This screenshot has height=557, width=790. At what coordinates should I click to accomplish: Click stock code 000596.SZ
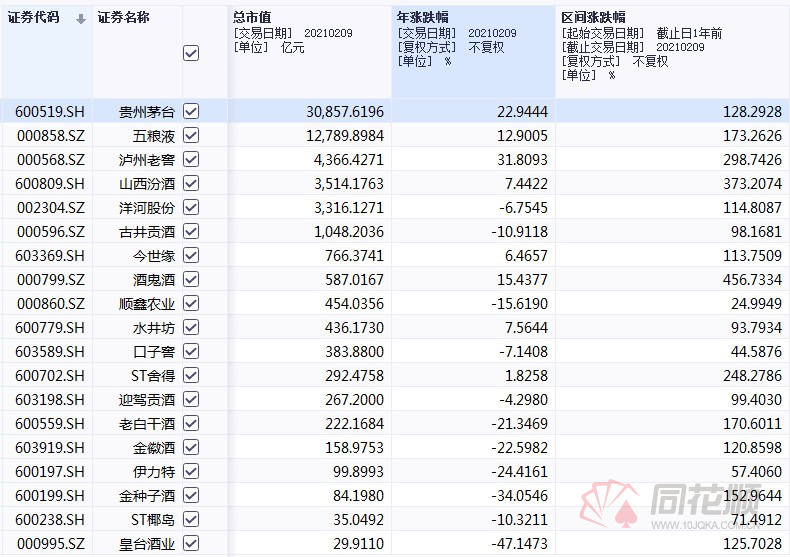click(x=51, y=232)
